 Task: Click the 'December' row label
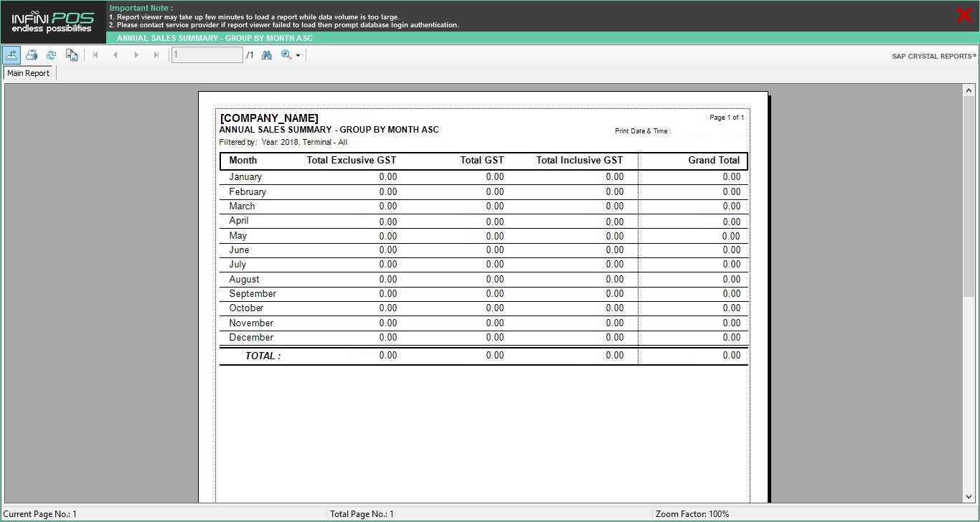coord(251,337)
